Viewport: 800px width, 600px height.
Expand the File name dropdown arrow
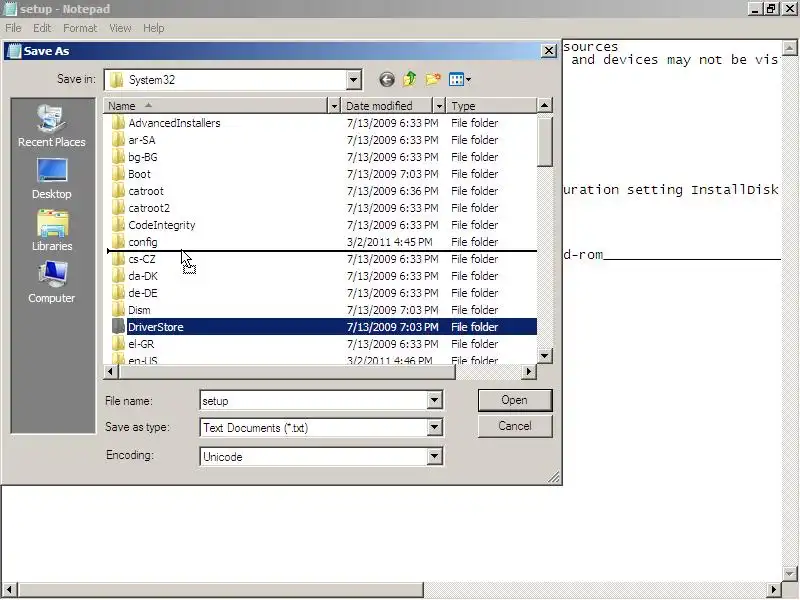point(434,400)
